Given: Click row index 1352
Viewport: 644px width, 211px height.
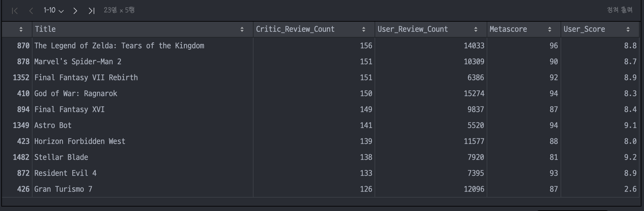Looking at the screenshot, I should 21,77.
